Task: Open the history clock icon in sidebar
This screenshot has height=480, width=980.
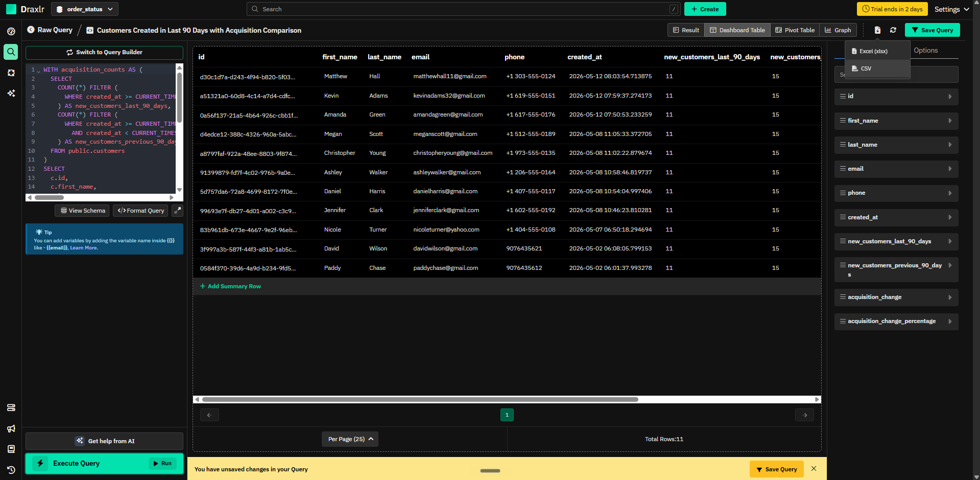Action: click(x=11, y=470)
